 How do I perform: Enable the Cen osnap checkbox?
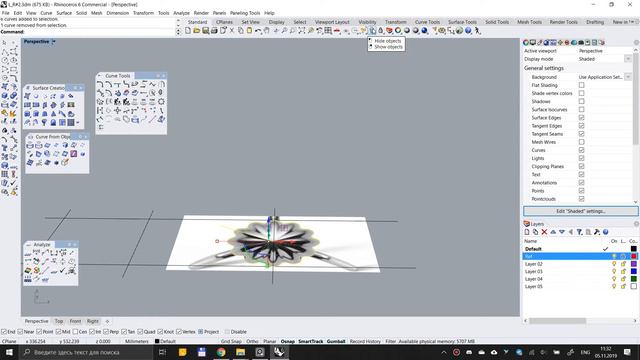[75, 332]
